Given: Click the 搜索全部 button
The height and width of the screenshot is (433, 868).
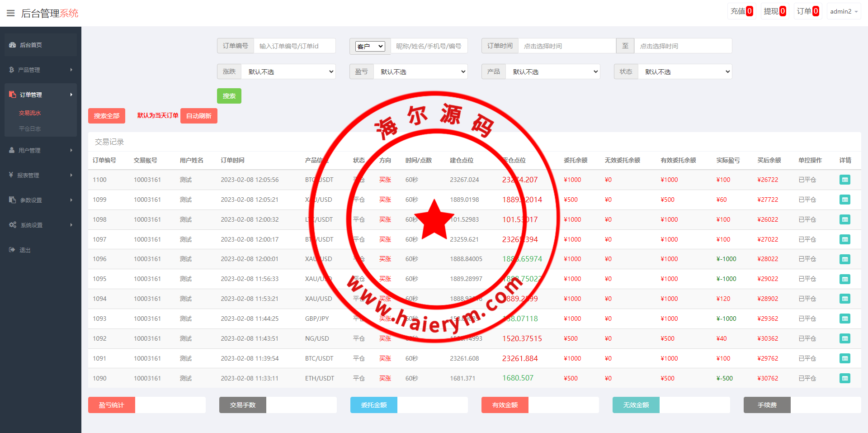Looking at the screenshot, I should click(x=107, y=116).
